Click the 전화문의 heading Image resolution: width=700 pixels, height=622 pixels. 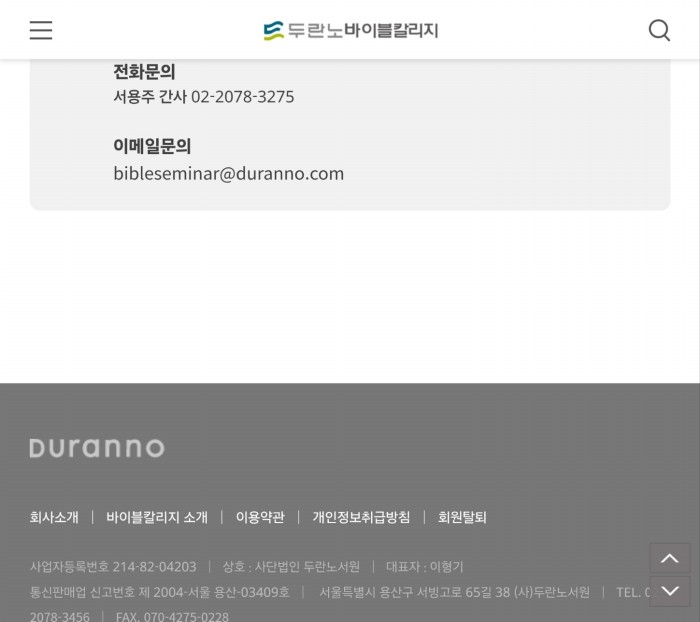(x=144, y=71)
